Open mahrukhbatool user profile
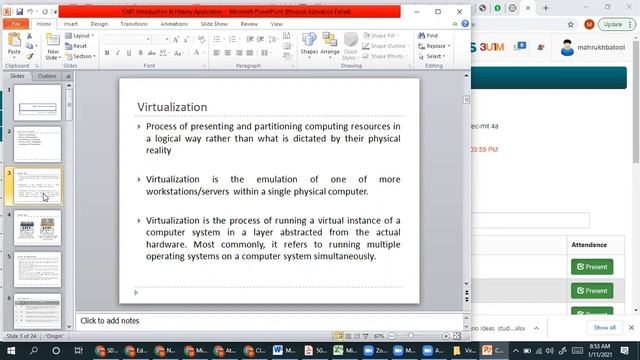This screenshot has width=640, height=360. [x=593, y=48]
